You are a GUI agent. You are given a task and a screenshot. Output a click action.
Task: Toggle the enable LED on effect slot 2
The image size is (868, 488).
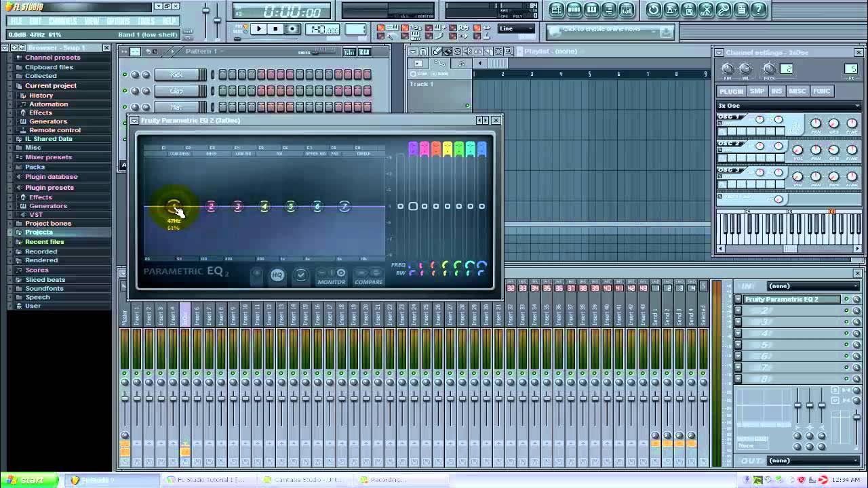point(846,311)
